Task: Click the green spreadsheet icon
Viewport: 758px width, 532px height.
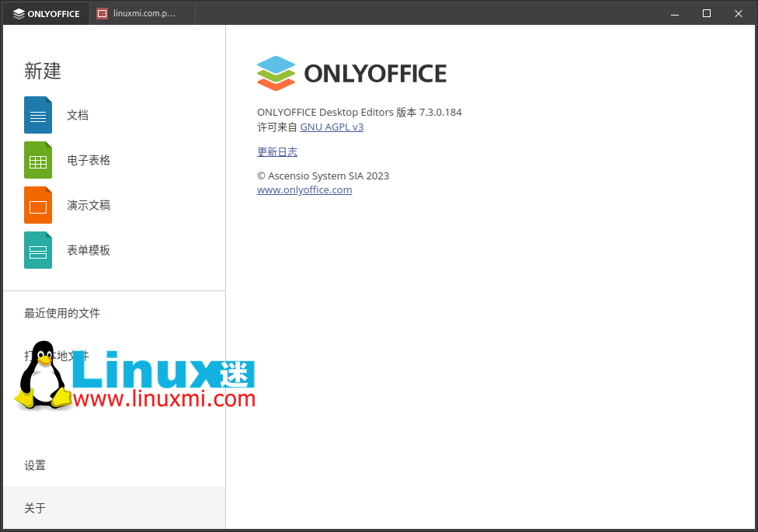Action: pyautogui.click(x=38, y=160)
